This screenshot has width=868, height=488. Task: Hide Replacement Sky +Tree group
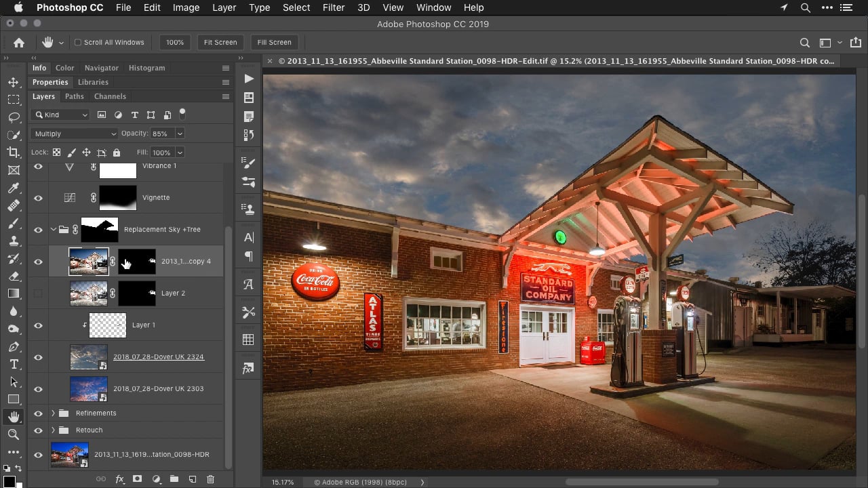pos(38,230)
